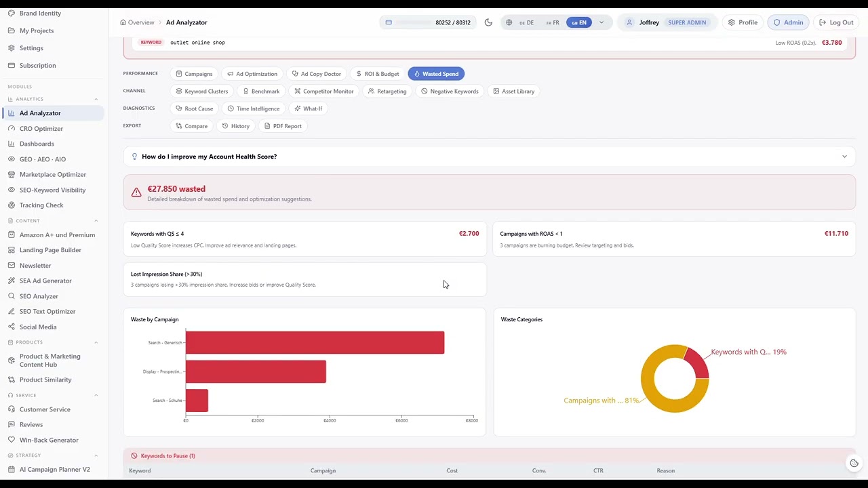Select the Negative Keywords tab
This screenshot has width=868, height=488.
(450, 91)
